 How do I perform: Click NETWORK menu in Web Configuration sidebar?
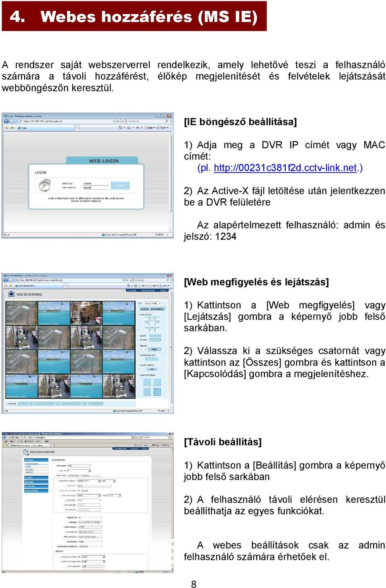36,486
